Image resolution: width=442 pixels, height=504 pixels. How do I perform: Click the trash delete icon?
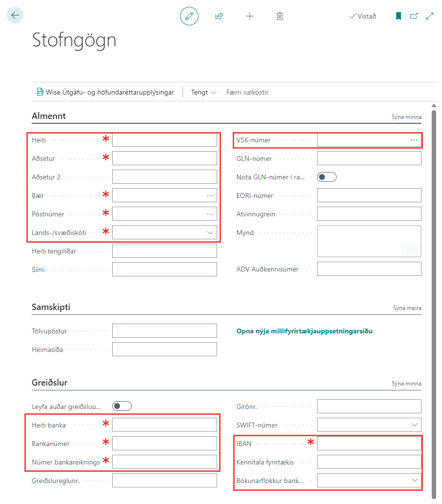click(x=280, y=16)
